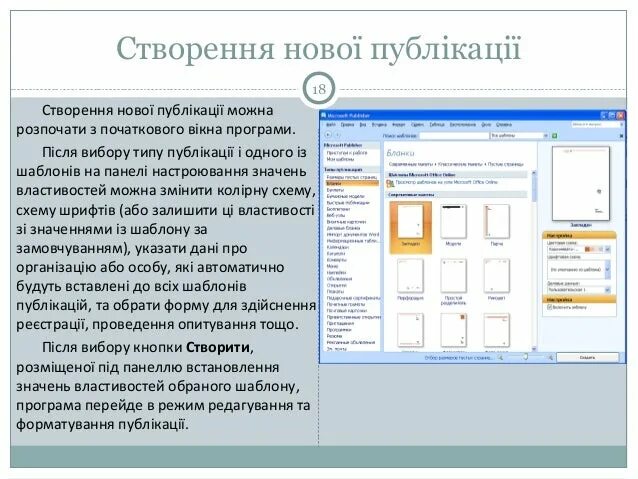Select 'Визитные карточки' publication type
638x479 pixels.
click(x=347, y=222)
